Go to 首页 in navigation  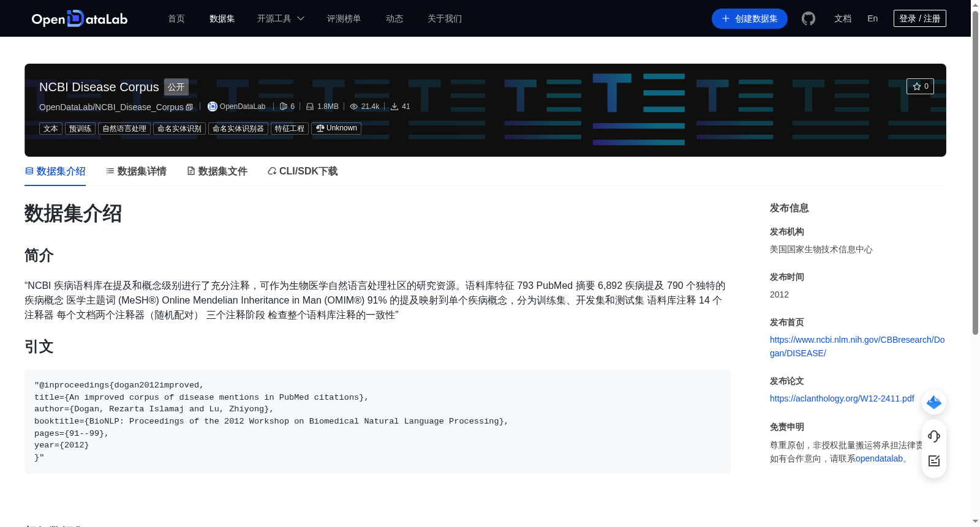(x=176, y=18)
